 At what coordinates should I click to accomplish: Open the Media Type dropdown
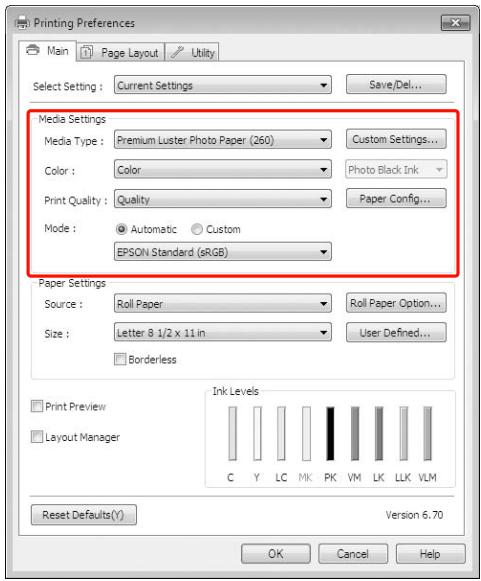click(223, 140)
